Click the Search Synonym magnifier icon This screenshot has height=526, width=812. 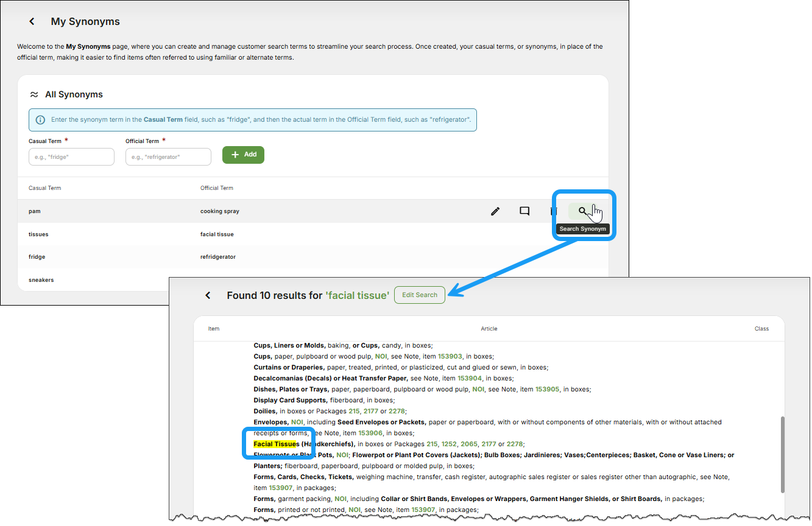(x=581, y=211)
